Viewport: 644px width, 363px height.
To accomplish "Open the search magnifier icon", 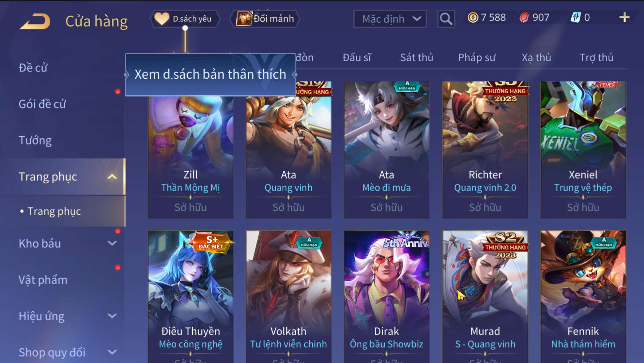I will pos(446,19).
